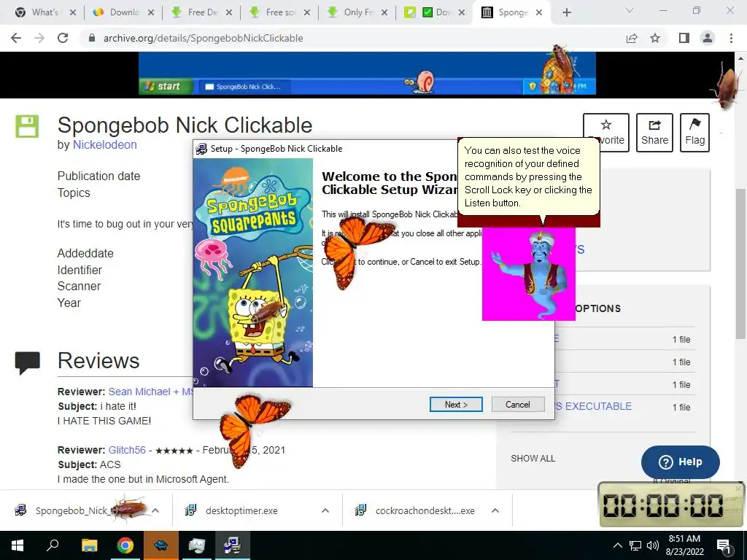This screenshot has width=747, height=560.
Task: Click the address bar URL
Action: 203,38
